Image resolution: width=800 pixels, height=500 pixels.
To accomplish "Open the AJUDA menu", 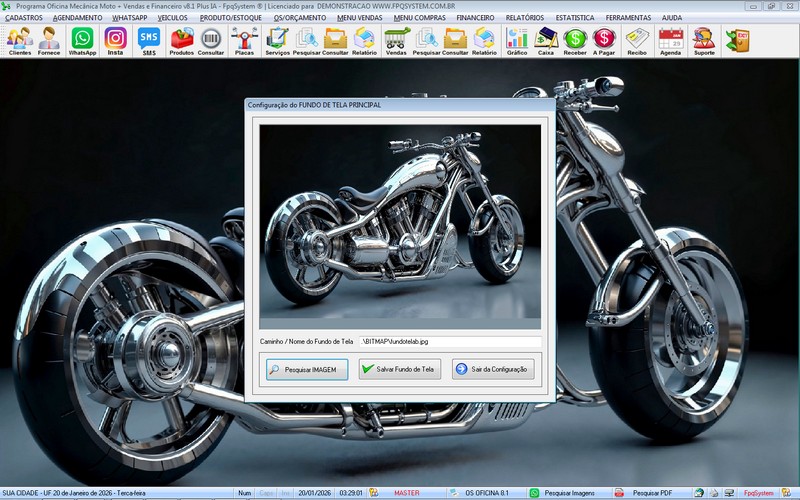I will [x=672, y=17].
